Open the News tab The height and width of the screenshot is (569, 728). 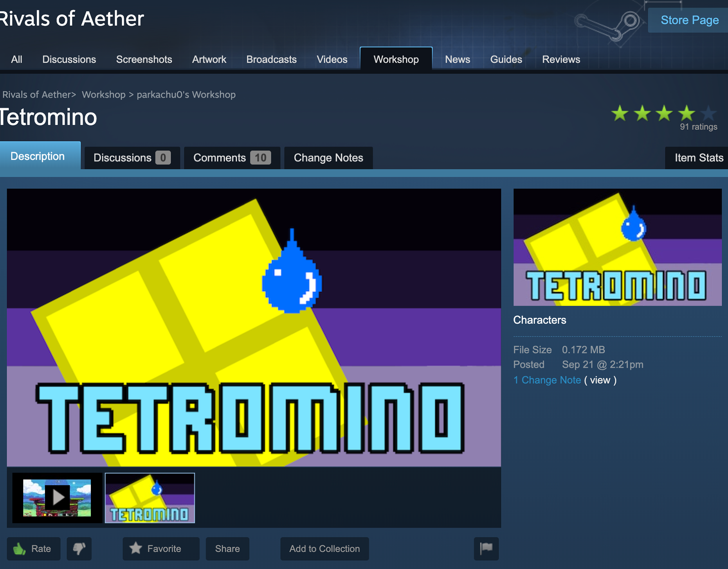(x=457, y=59)
